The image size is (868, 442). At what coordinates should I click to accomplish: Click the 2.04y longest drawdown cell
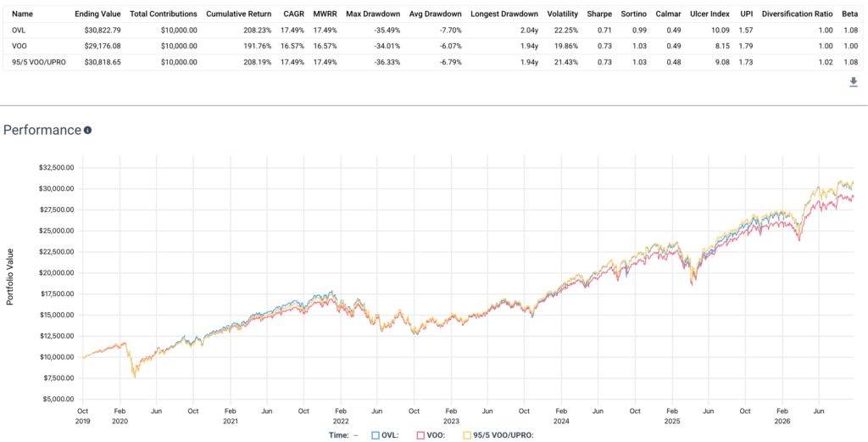click(529, 31)
